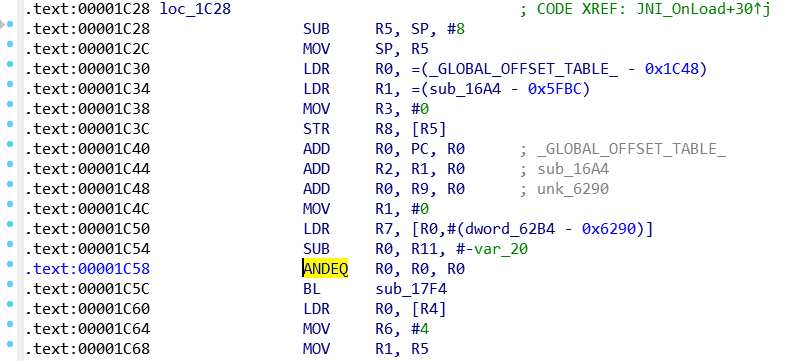Image resolution: width=793 pixels, height=361 pixels.
Task: Click the 0x6290 constant in LDR R7 line
Action: pos(609,229)
